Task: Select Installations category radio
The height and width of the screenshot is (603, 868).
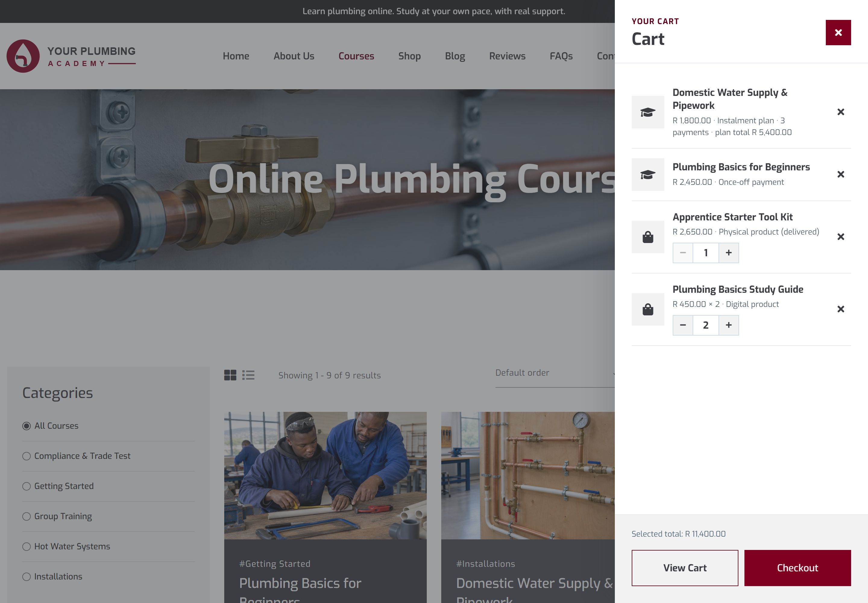Action: pos(27,577)
